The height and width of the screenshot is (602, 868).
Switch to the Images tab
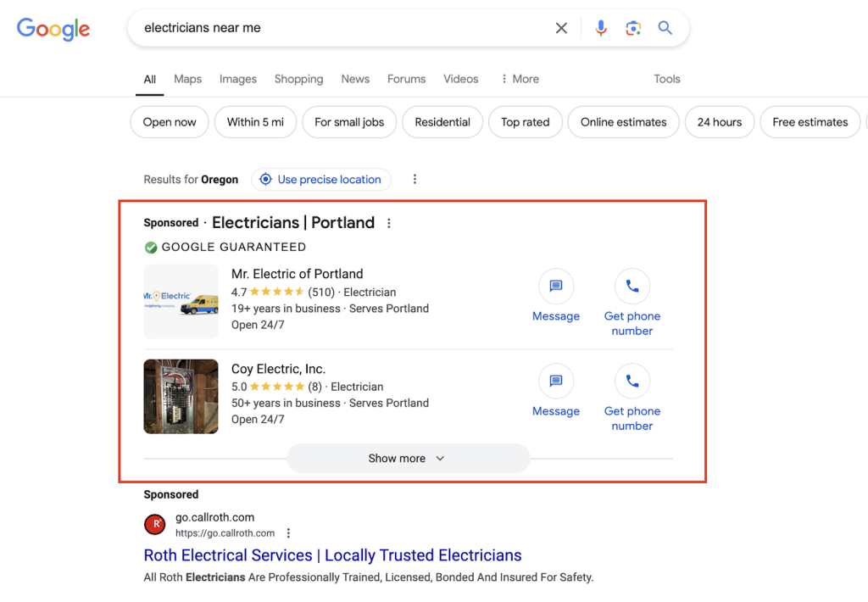(237, 79)
